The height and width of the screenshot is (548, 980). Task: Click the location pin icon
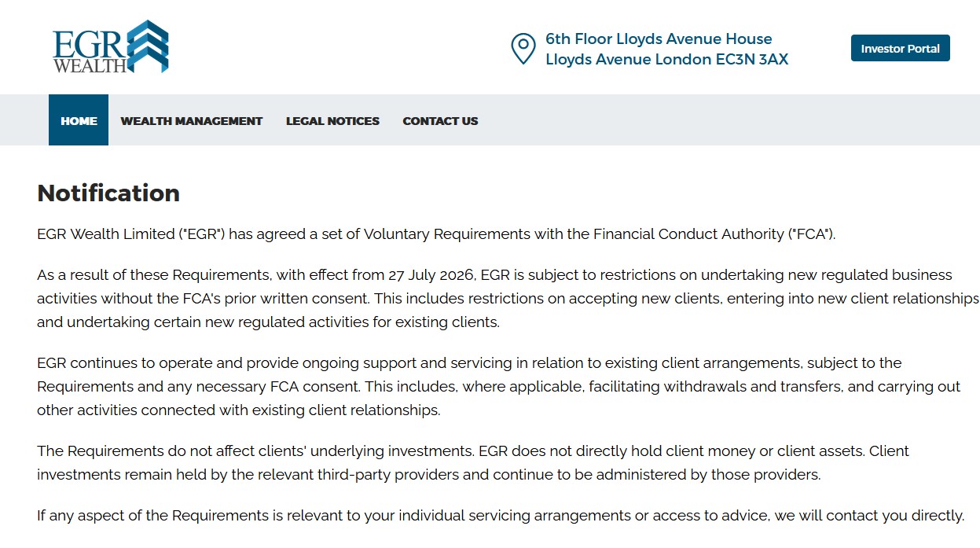523,49
